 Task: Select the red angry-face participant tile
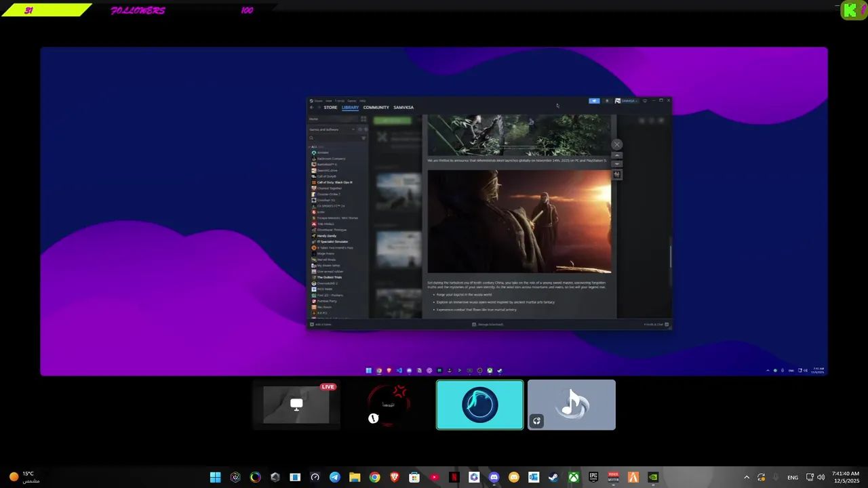click(x=388, y=405)
